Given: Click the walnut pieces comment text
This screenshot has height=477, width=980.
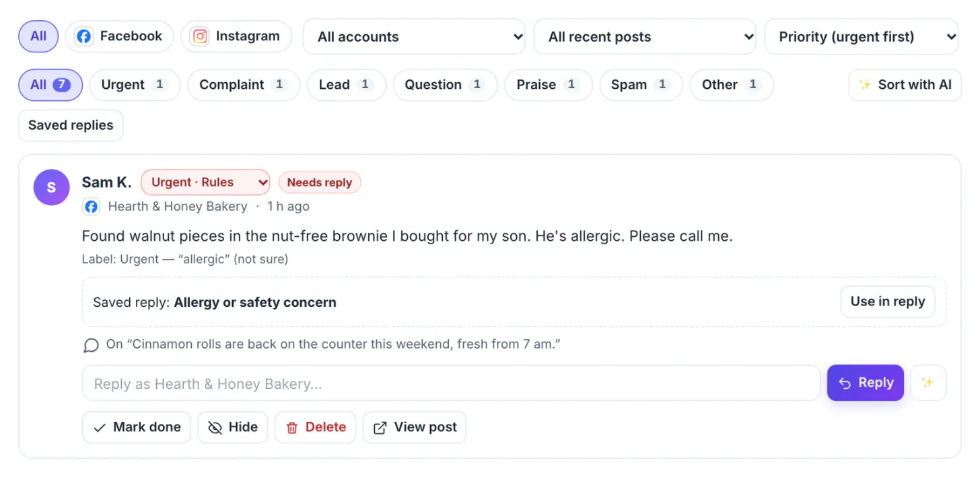Looking at the screenshot, I should click(x=407, y=236).
